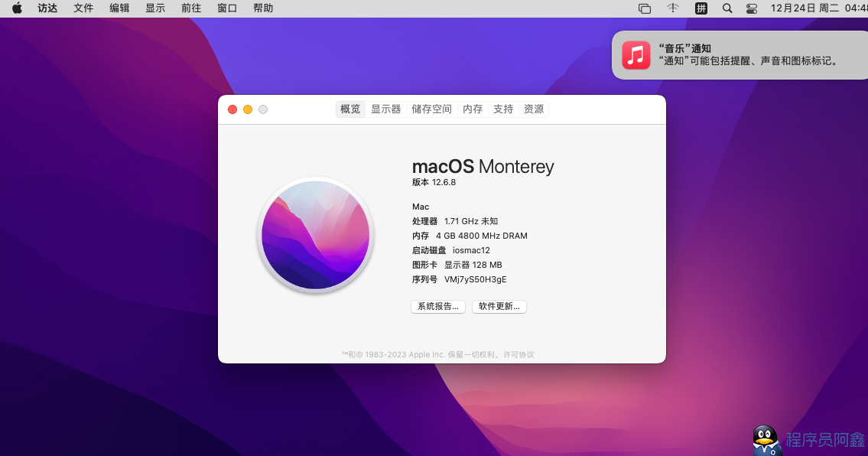This screenshot has height=456, width=868.
Task: Open the 前往 menu
Action: pyautogui.click(x=191, y=8)
